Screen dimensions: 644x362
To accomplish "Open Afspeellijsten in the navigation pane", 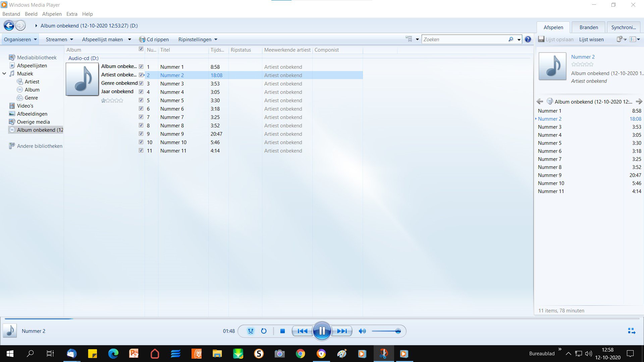I will [x=32, y=65].
